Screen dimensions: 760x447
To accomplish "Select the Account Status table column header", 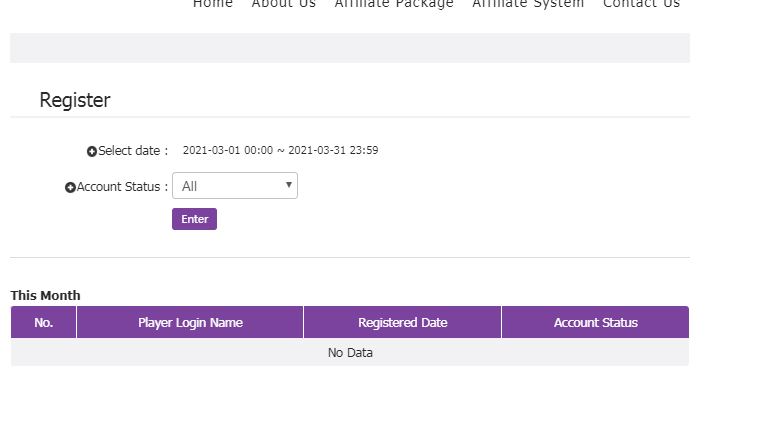I will 595,322.
